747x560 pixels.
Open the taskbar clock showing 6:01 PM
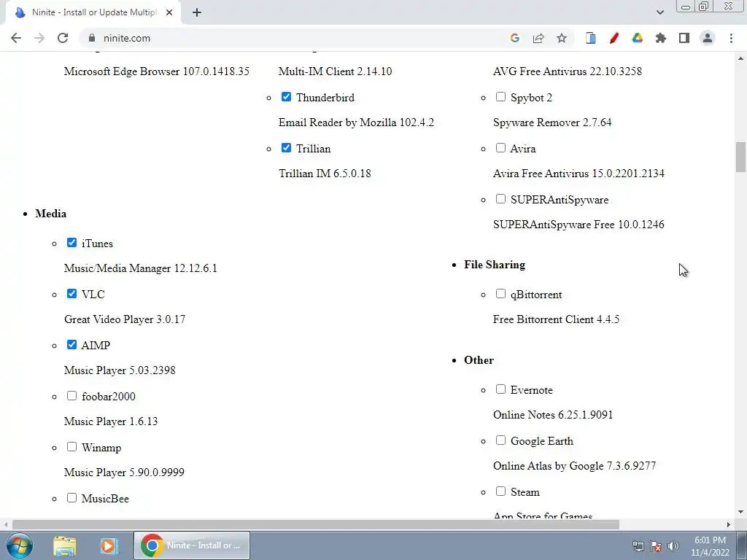point(710,546)
